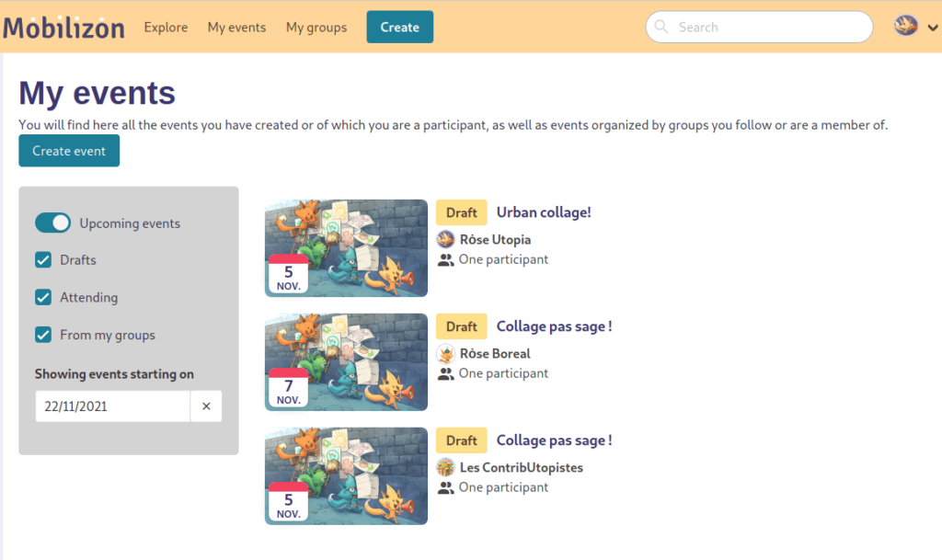Click the Mobilizon logo
Image resolution: width=942 pixels, height=560 pixels.
[63, 28]
